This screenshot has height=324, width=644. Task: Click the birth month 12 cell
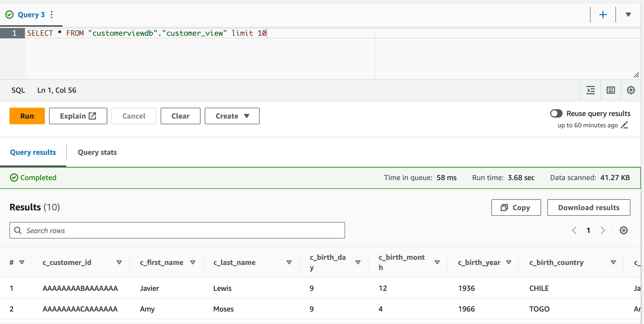click(x=383, y=288)
